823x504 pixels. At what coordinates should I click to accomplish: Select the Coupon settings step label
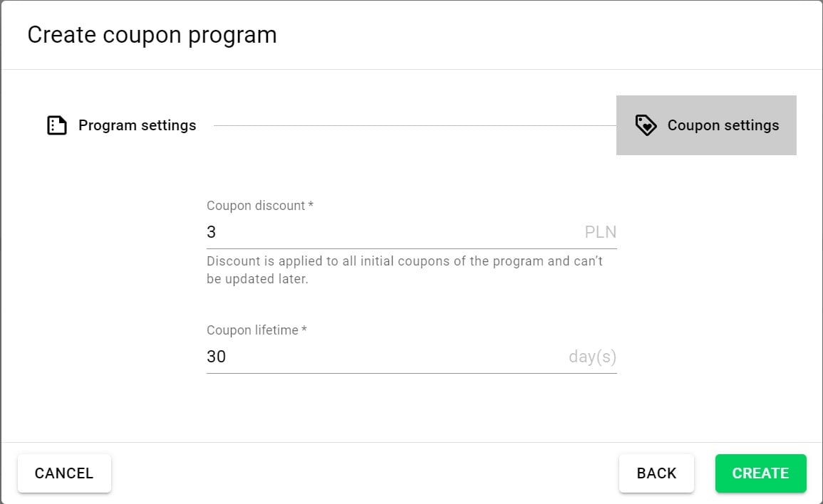[723, 125]
